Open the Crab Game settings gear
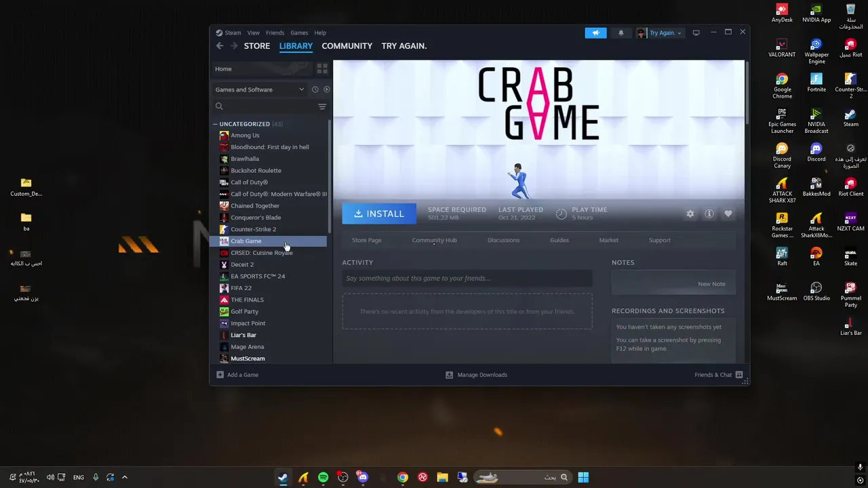Screen dimensions: 868x488 (690, 213)
